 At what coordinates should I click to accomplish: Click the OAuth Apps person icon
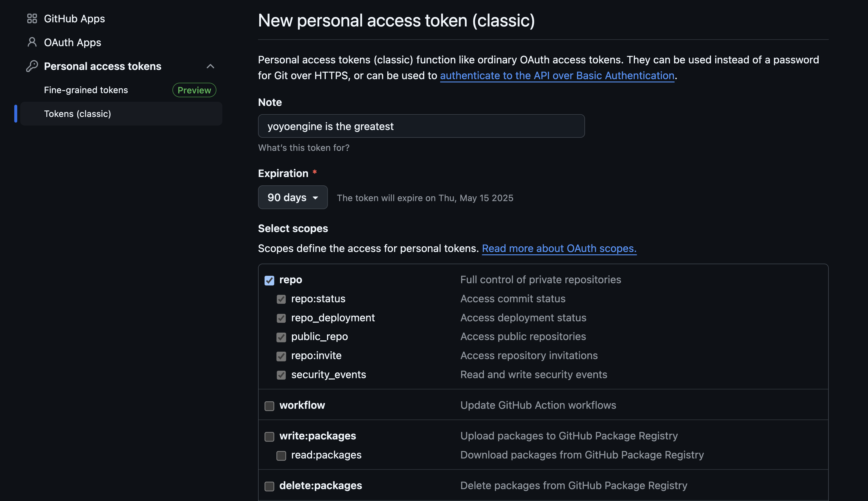[x=32, y=42]
